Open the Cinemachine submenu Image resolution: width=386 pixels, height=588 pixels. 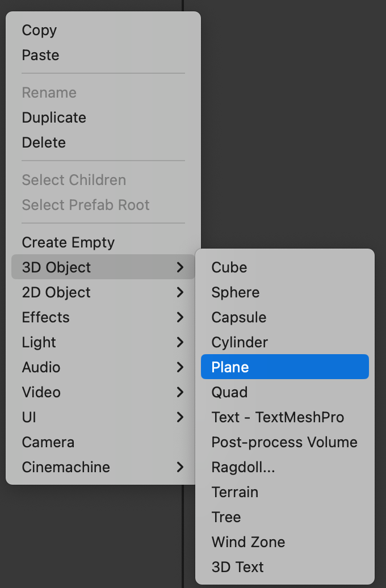tap(103, 467)
